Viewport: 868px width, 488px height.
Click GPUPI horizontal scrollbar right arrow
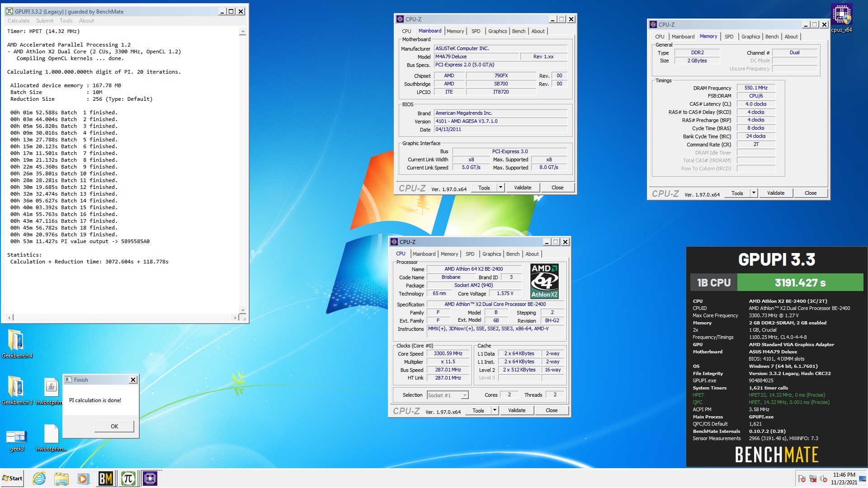coord(235,318)
